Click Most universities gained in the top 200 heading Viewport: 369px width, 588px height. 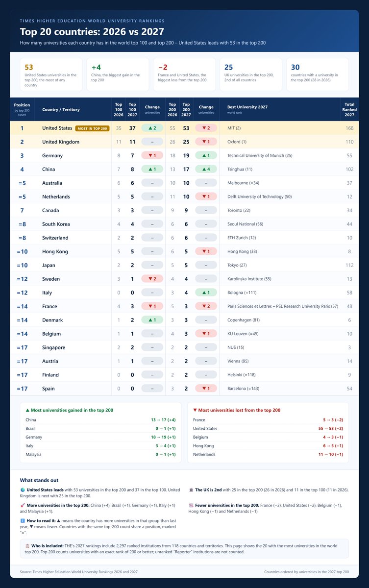(x=69, y=410)
